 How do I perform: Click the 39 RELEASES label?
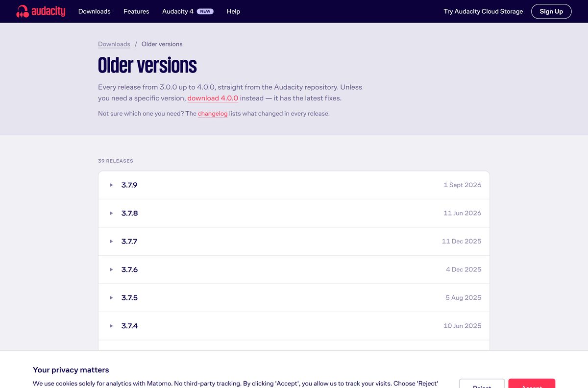coord(116,161)
